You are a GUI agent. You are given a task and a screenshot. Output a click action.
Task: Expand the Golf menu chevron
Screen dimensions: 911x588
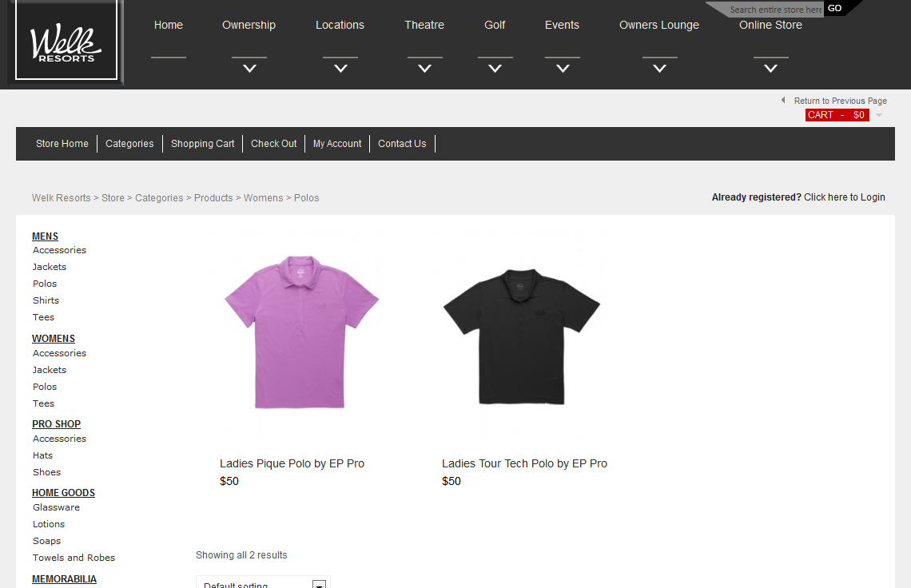(495, 69)
